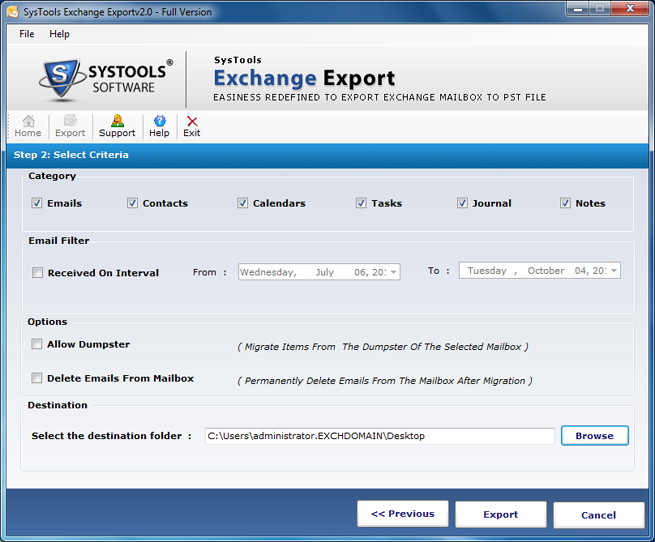Open the Help menu
Screen dimensions: 655x542
[60, 34]
